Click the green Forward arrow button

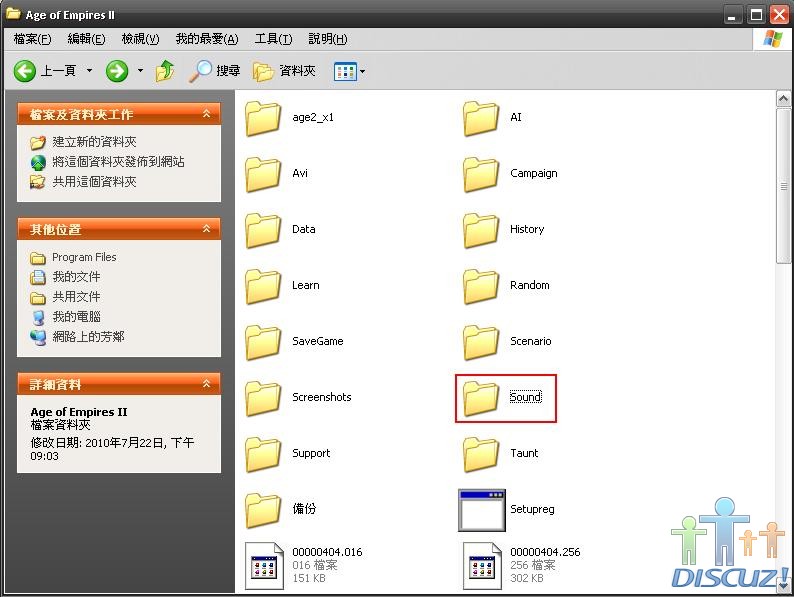pos(117,71)
